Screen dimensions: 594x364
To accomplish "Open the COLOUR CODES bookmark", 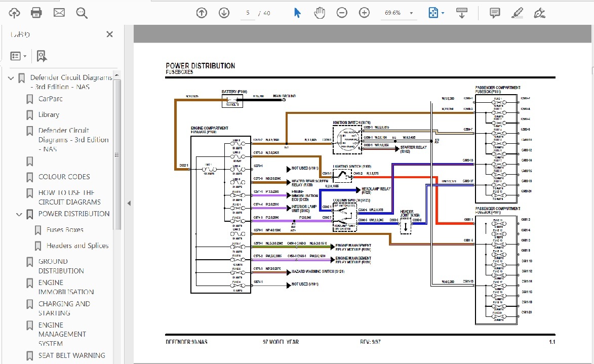I will pyautogui.click(x=64, y=177).
